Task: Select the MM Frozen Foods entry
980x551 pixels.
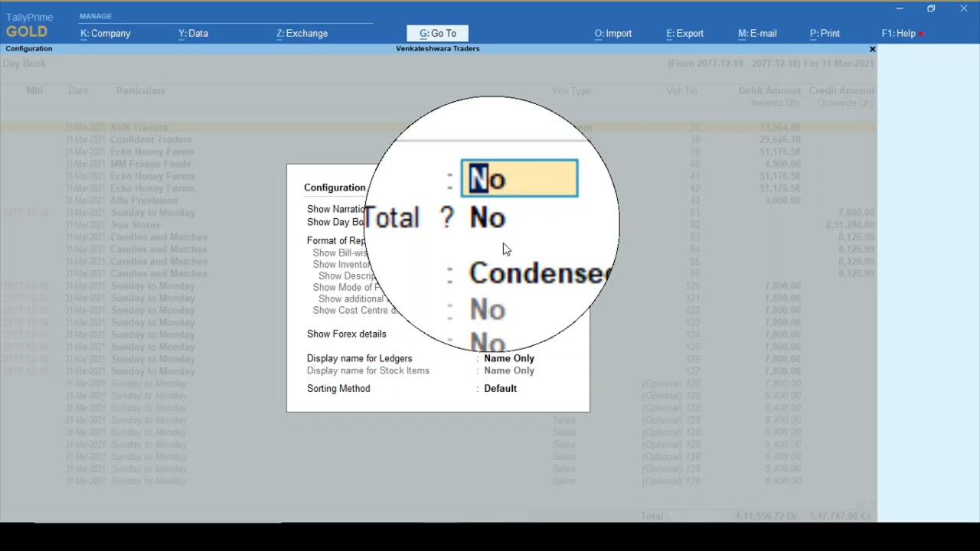Action: pos(150,164)
